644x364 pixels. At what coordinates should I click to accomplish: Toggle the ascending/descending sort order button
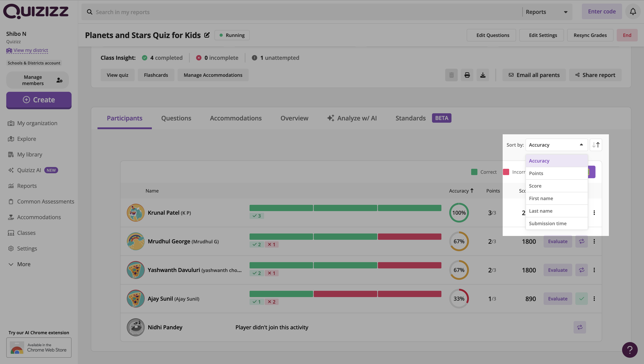point(596,145)
